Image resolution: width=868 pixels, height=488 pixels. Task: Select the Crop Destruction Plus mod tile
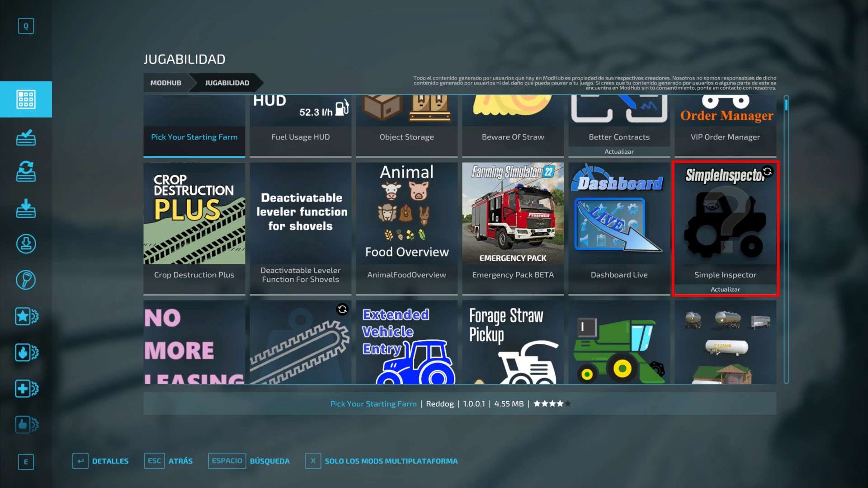(x=194, y=228)
